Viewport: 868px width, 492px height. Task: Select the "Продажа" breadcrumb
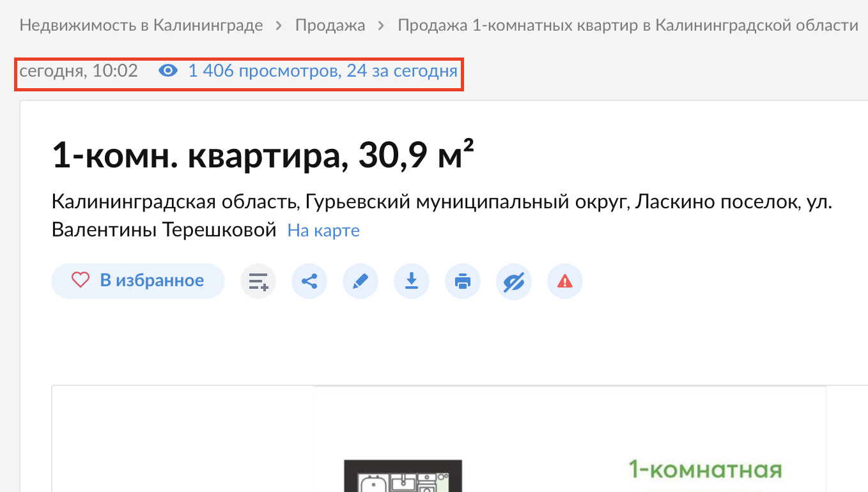330,26
